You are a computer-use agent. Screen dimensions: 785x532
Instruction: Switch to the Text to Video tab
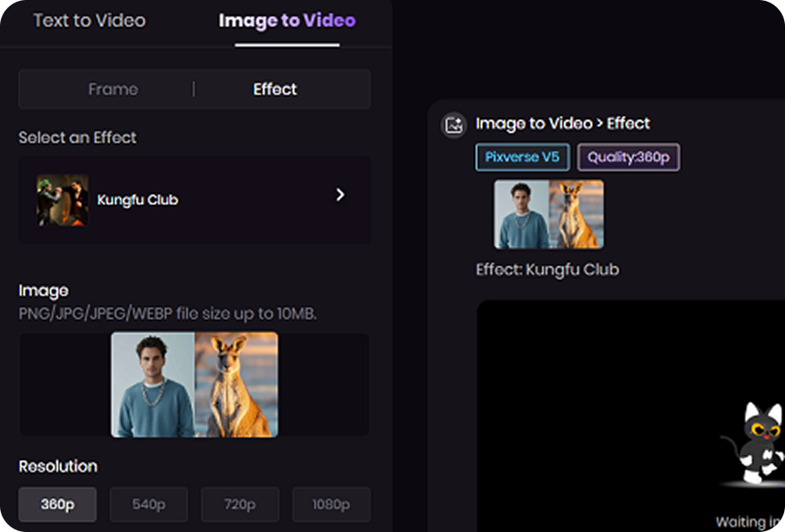[90, 21]
